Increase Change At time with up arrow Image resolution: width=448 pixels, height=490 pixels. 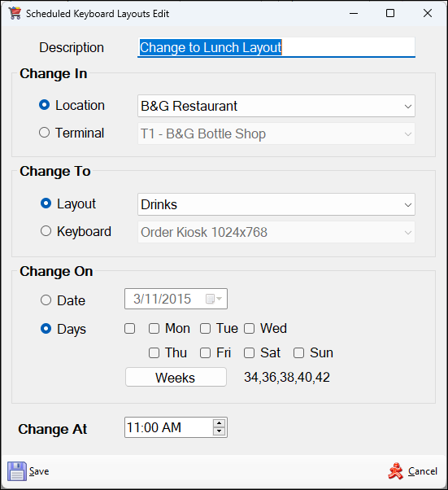tap(220, 423)
